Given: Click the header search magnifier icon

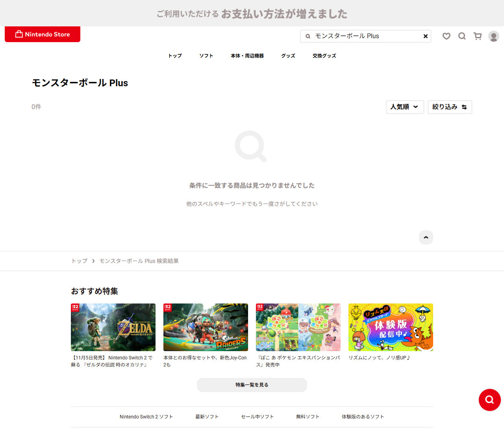Looking at the screenshot, I should [x=462, y=36].
